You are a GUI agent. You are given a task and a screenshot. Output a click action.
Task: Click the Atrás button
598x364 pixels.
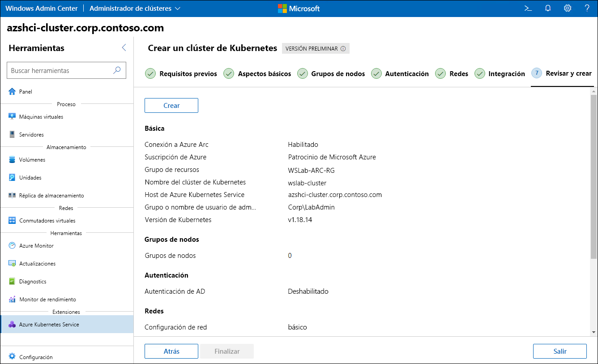click(171, 351)
